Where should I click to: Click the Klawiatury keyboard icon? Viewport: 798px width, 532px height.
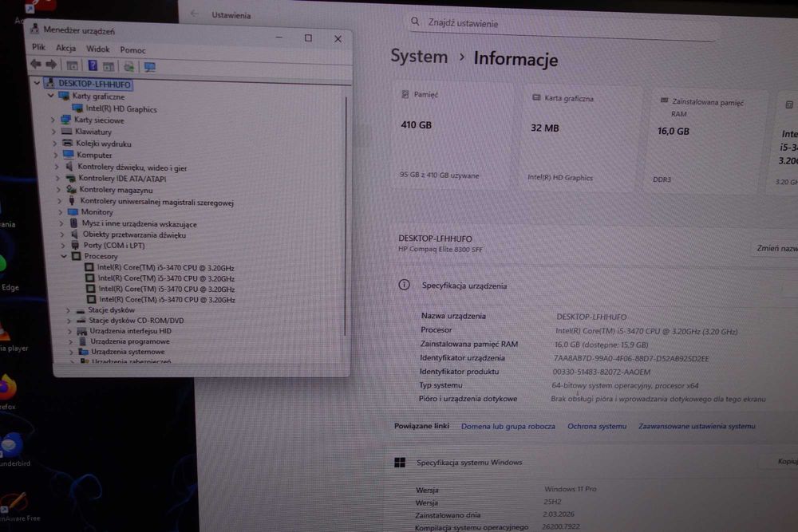point(67,132)
